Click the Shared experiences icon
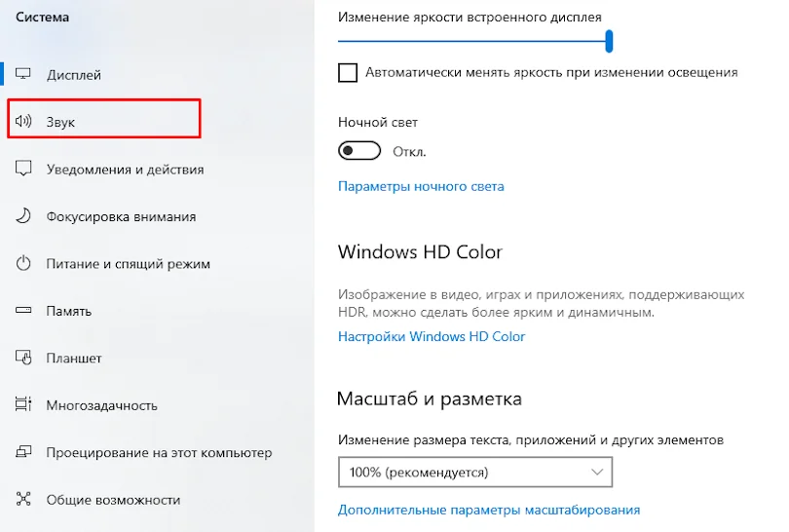Image resolution: width=789 pixels, height=532 pixels. [23, 499]
